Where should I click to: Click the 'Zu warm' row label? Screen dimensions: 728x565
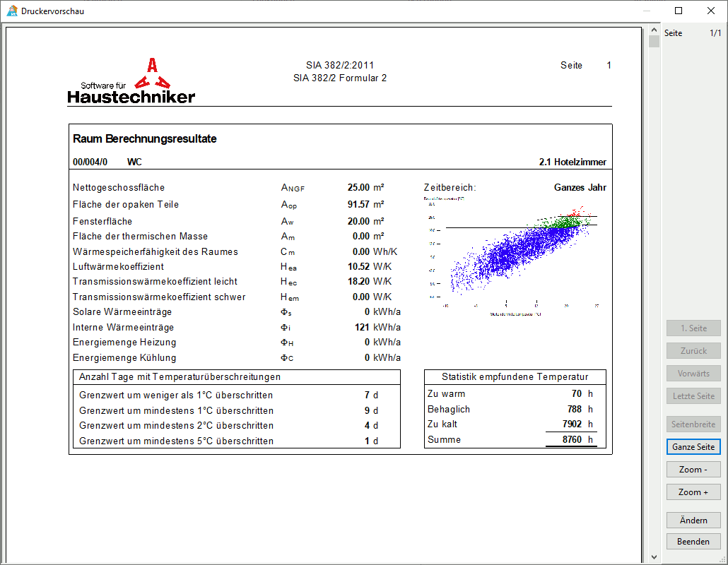pos(446,394)
